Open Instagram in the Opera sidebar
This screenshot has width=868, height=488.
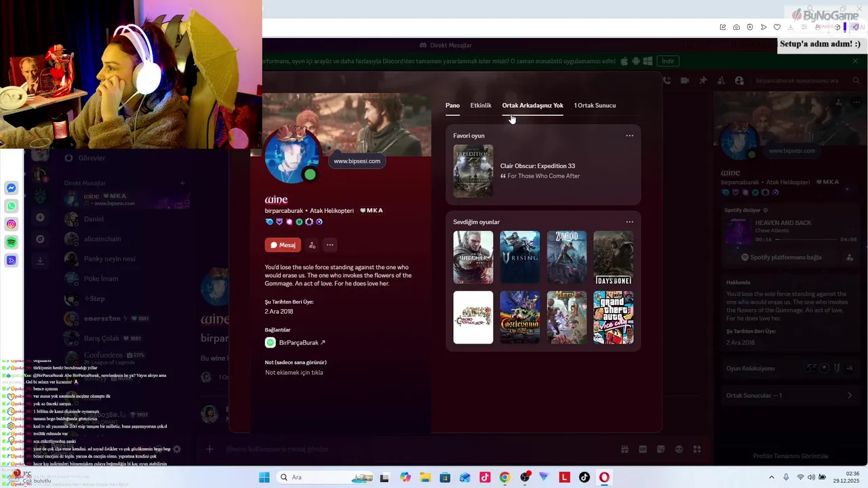point(12,224)
